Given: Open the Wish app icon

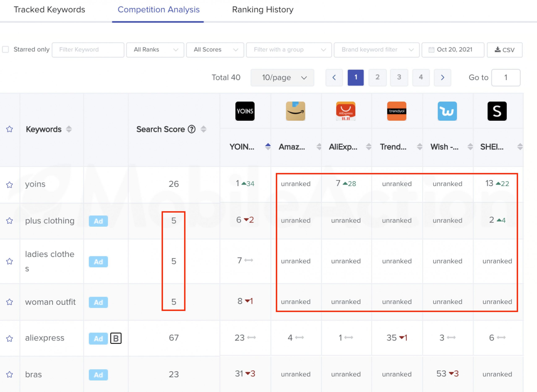Looking at the screenshot, I should 447,111.
